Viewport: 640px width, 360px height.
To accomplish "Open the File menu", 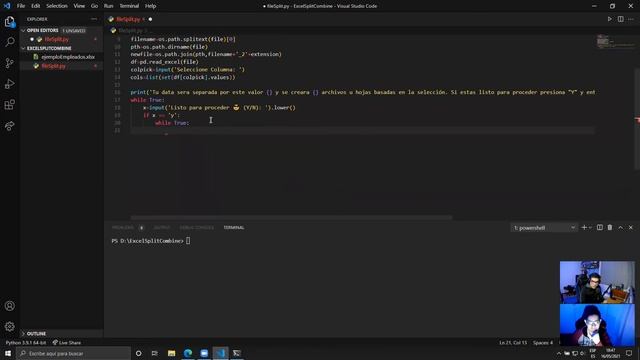I will coord(21,6).
